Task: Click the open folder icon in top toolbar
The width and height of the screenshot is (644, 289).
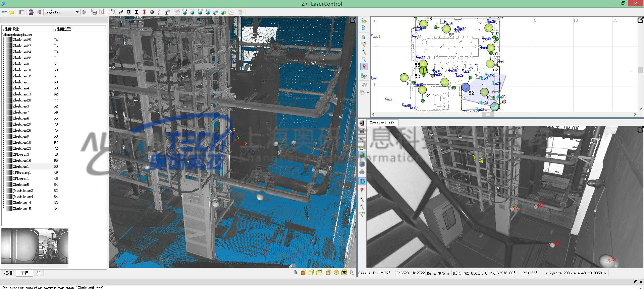Action: pyautogui.click(x=12, y=12)
